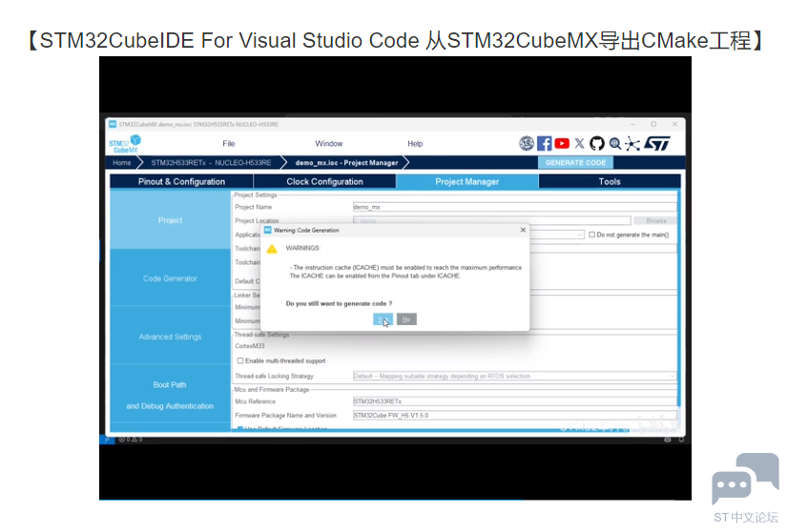Open the Facebook icon in toolbar
The height and width of the screenshot is (532, 787).
(544, 144)
